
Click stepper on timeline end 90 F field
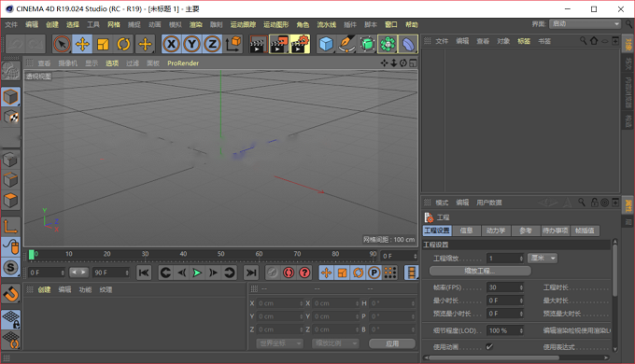pyautogui.click(x=127, y=273)
